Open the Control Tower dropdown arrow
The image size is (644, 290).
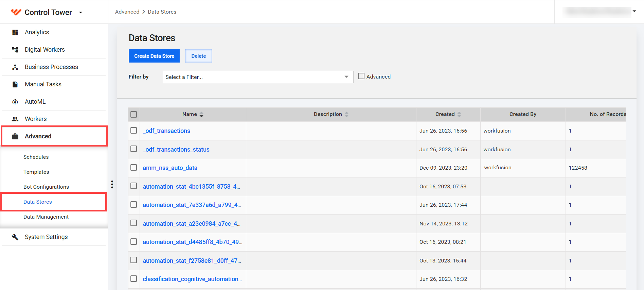[x=80, y=13]
